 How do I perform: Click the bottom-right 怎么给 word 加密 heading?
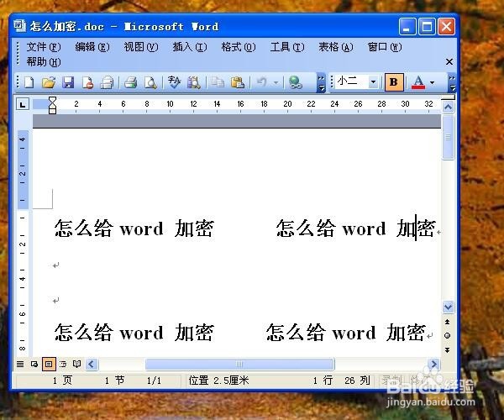[x=346, y=333]
